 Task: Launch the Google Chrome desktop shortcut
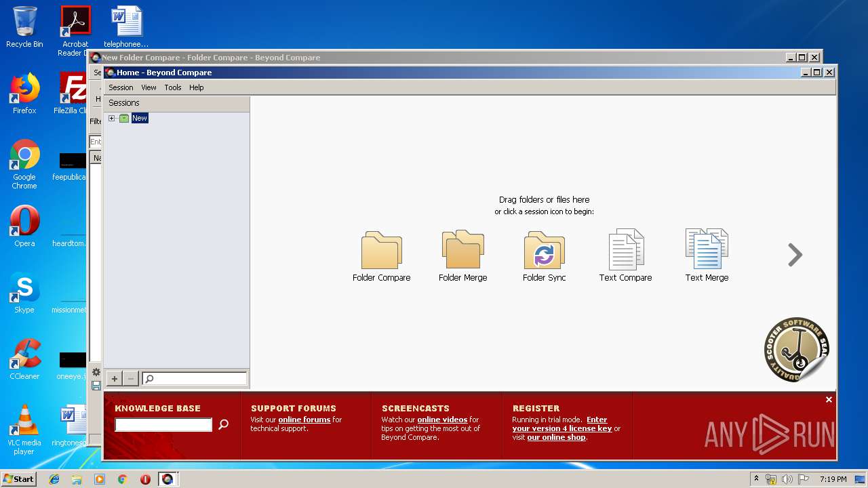click(24, 164)
